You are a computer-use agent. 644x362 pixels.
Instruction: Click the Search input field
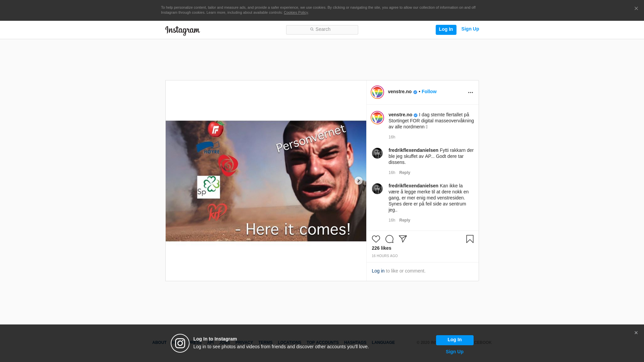[322, 29]
